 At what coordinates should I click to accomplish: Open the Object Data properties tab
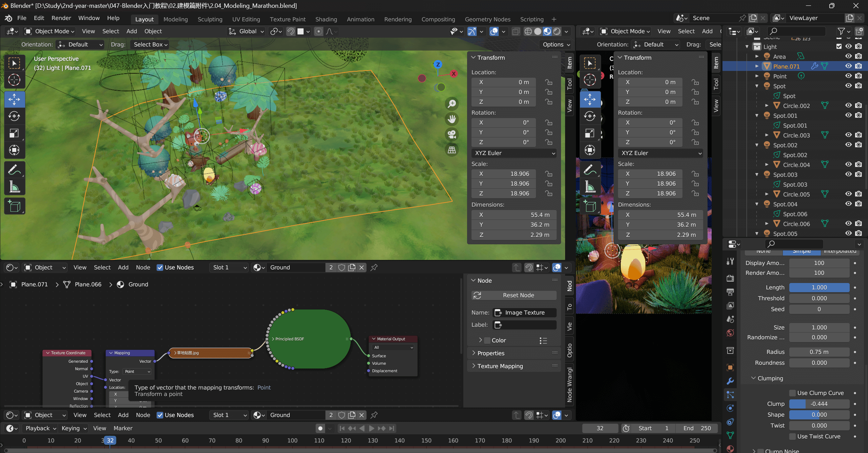(x=730, y=435)
